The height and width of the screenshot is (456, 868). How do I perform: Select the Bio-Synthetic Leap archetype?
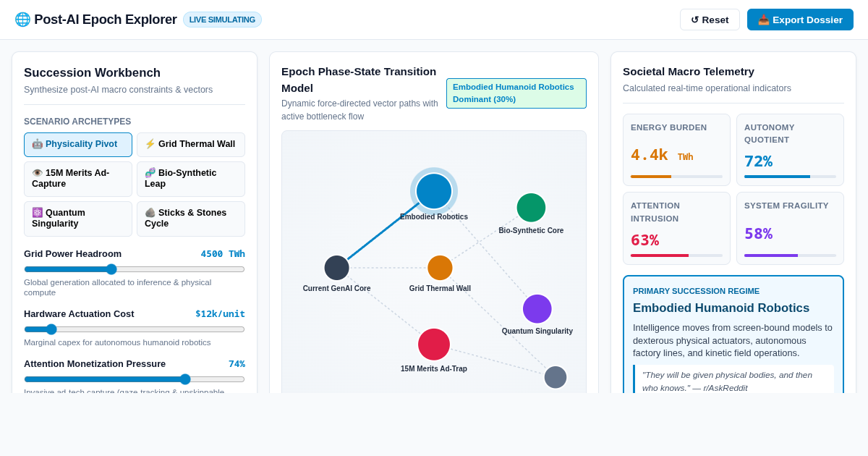pyautogui.click(x=191, y=179)
